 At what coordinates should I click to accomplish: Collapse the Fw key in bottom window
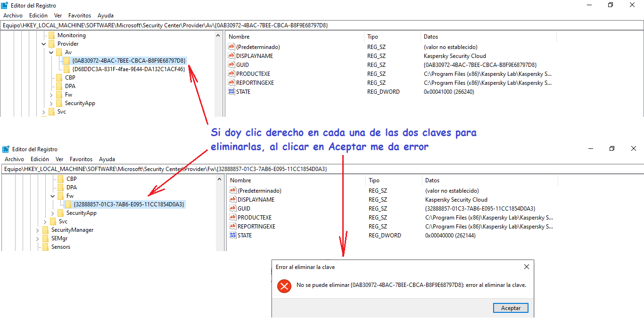click(x=53, y=196)
